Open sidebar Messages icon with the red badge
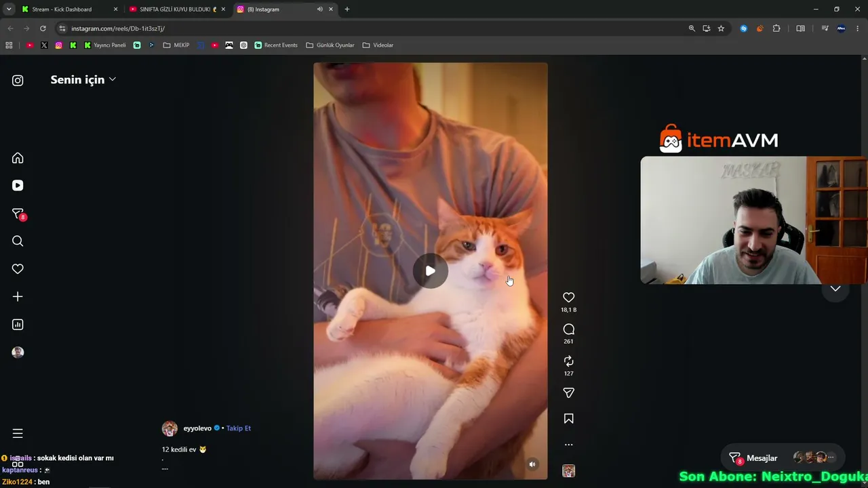 (18, 214)
